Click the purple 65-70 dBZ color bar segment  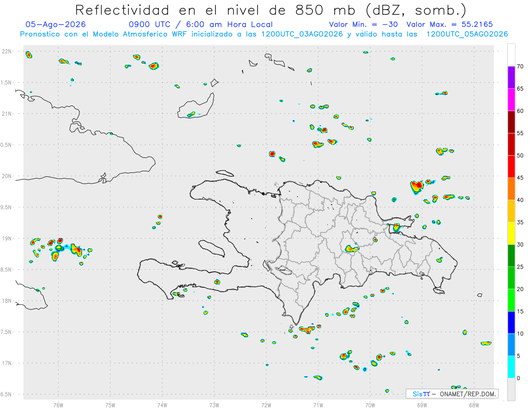click(x=511, y=78)
